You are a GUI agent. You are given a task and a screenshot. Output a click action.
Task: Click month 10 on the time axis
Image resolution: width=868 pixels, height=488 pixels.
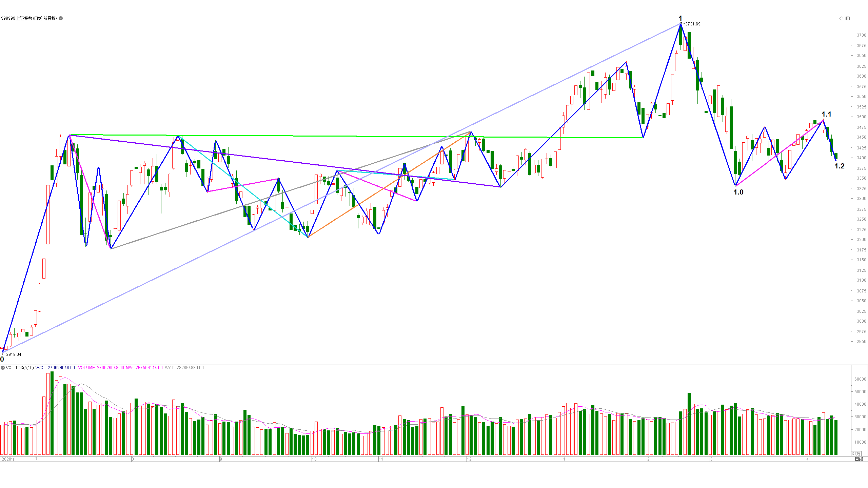click(x=314, y=459)
